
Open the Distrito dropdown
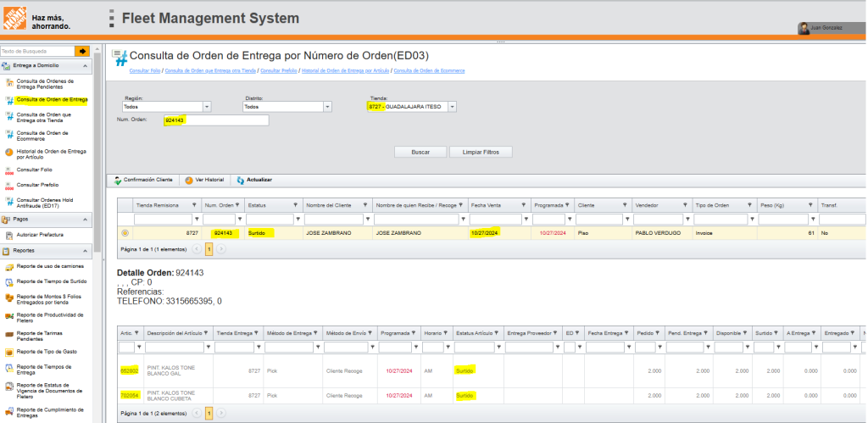pyautogui.click(x=328, y=107)
